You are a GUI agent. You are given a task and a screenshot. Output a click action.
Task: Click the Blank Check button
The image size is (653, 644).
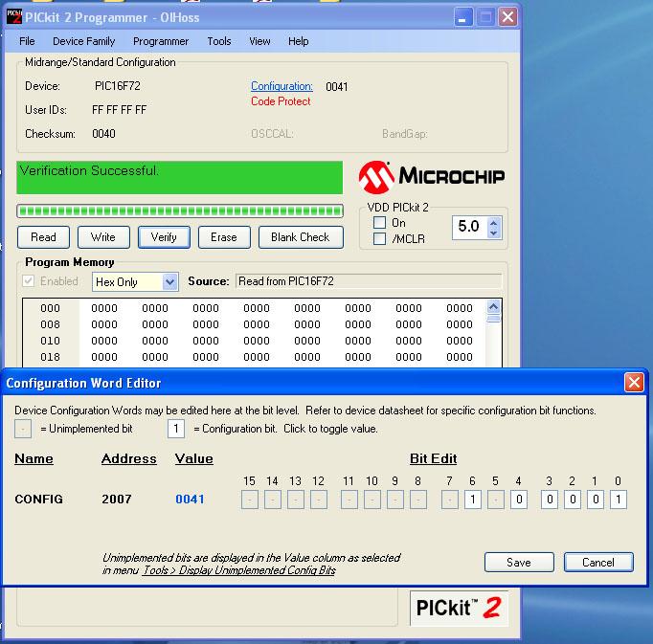point(301,237)
